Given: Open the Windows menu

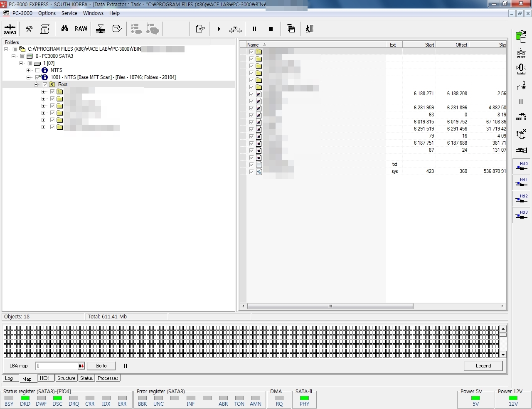Looking at the screenshot, I should coord(93,13).
